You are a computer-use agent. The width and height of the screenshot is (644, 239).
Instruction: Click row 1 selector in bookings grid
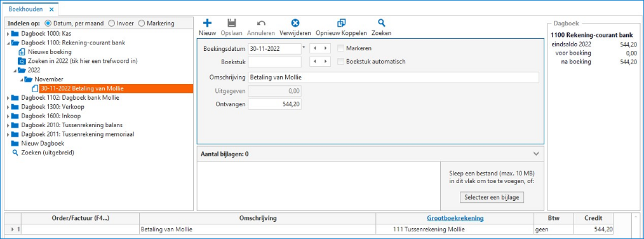pyautogui.click(x=13, y=229)
